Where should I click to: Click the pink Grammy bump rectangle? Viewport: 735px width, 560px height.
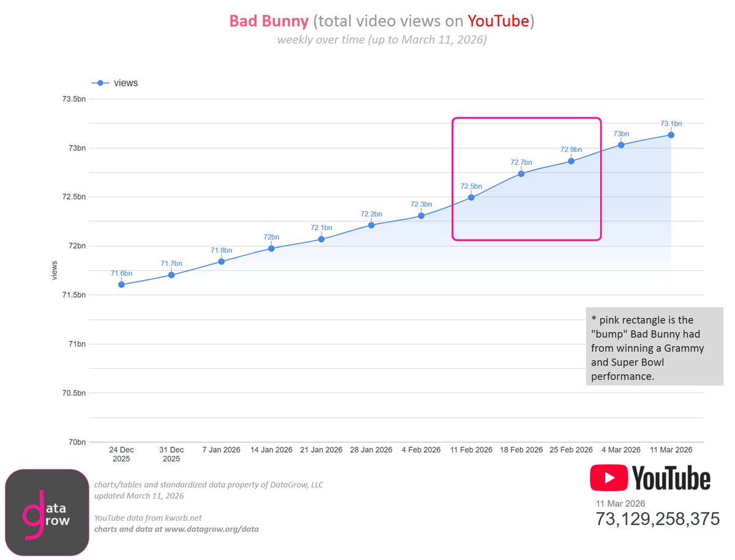(527, 178)
